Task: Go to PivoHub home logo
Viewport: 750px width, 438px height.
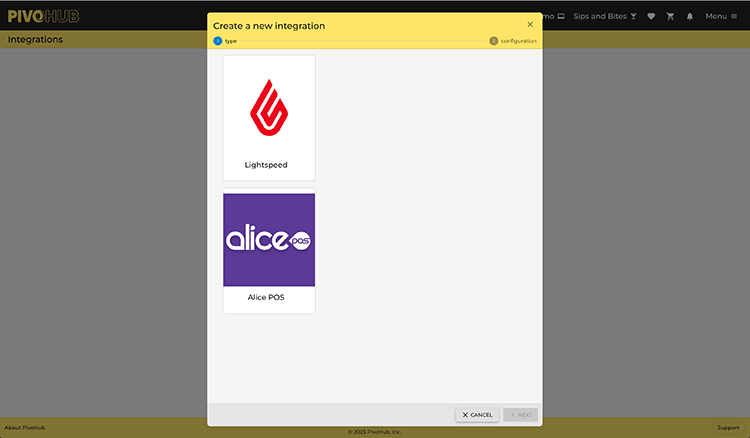Action: [43, 16]
